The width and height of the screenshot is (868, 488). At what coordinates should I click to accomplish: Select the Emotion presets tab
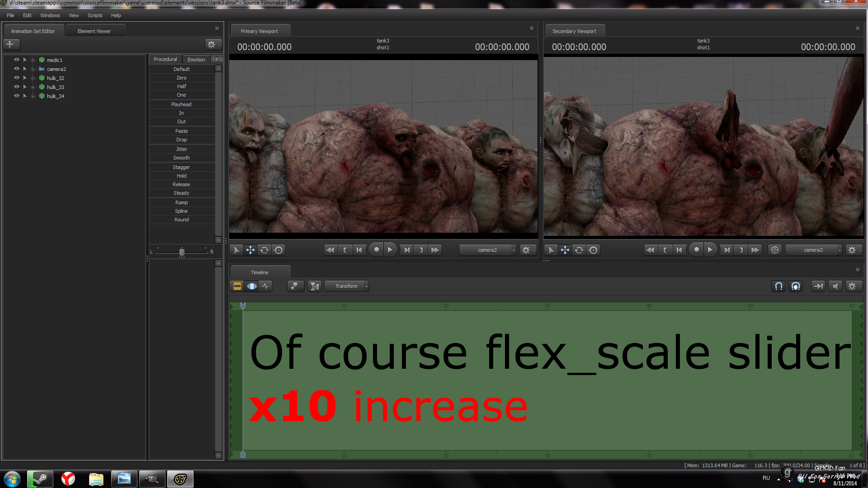coord(196,60)
